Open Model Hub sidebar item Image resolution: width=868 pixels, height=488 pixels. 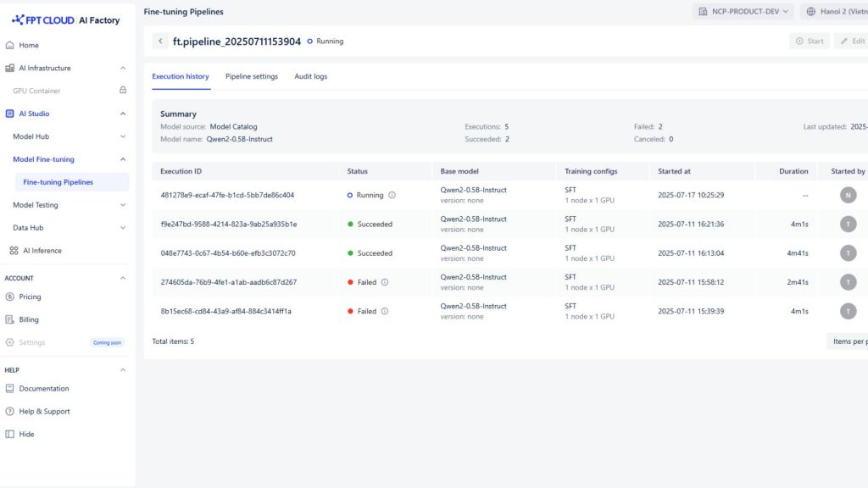(x=31, y=136)
